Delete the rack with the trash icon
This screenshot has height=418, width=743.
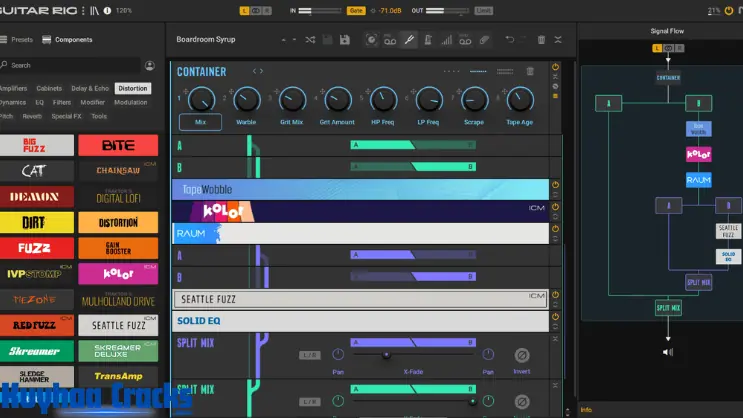542,40
